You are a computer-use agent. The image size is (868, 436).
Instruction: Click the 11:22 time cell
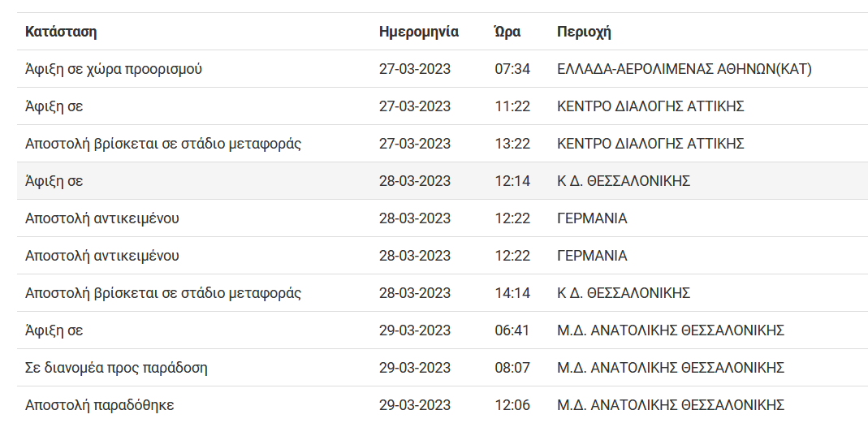(x=512, y=106)
